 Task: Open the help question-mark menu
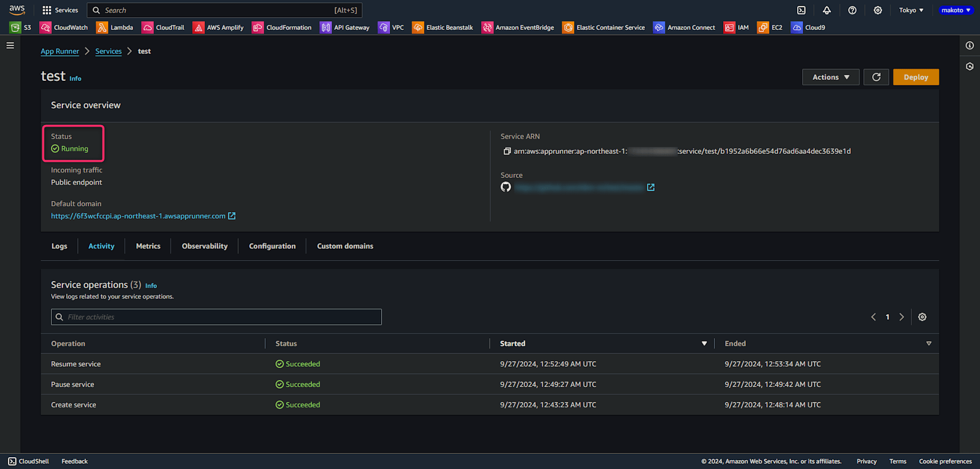852,10
